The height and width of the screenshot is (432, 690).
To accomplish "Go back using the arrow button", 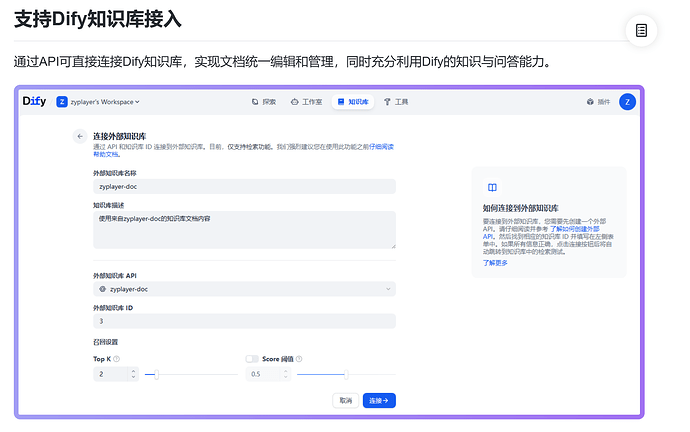I will click(x=80, y=136).
